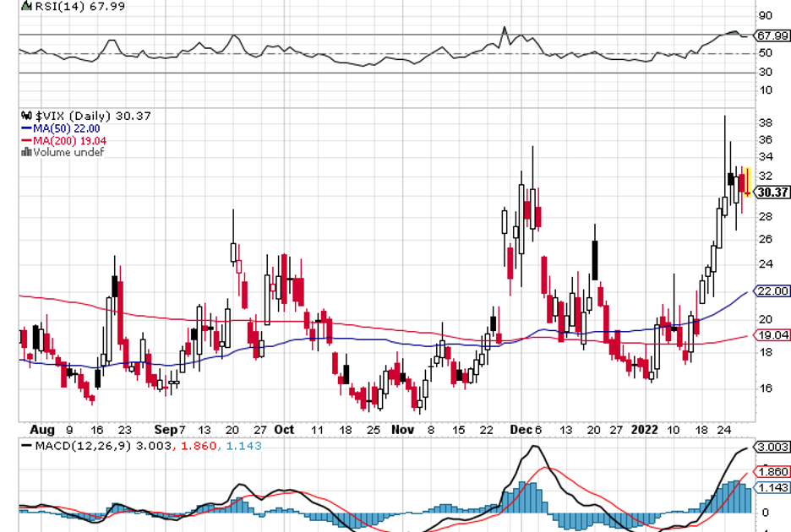Click the red MA(200) legend line
Image resolution: width=791 pixels, height=532 pixels.
click(25, 140)
